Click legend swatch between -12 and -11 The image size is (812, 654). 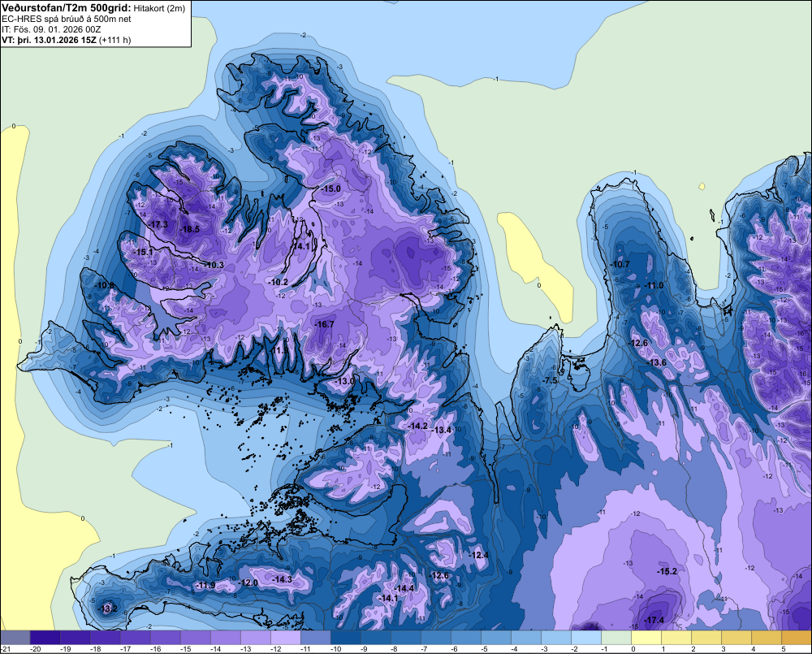tap(286, 637)
